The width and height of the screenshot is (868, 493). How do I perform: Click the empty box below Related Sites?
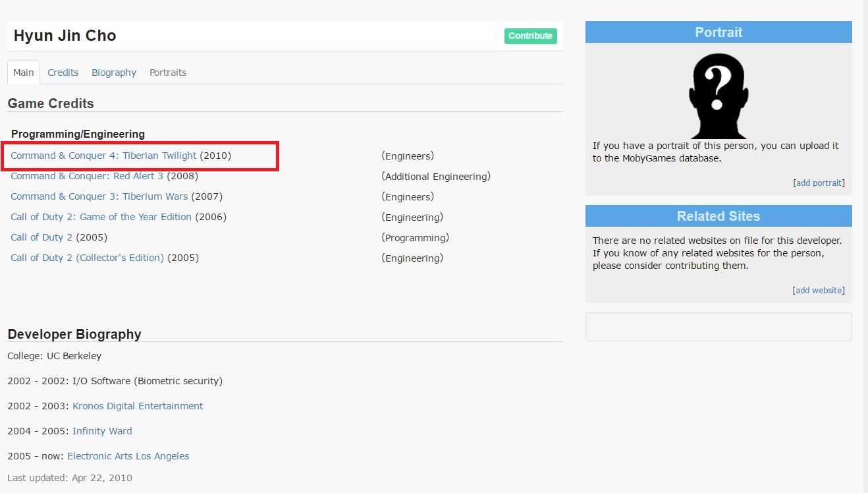click(x=719, y=327)
